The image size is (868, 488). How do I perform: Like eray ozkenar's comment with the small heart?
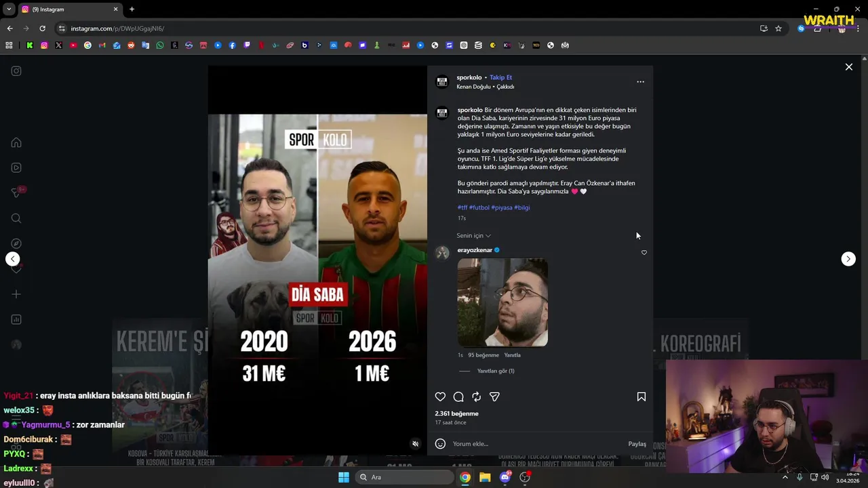pyautogui.click(x=644, y=253)
